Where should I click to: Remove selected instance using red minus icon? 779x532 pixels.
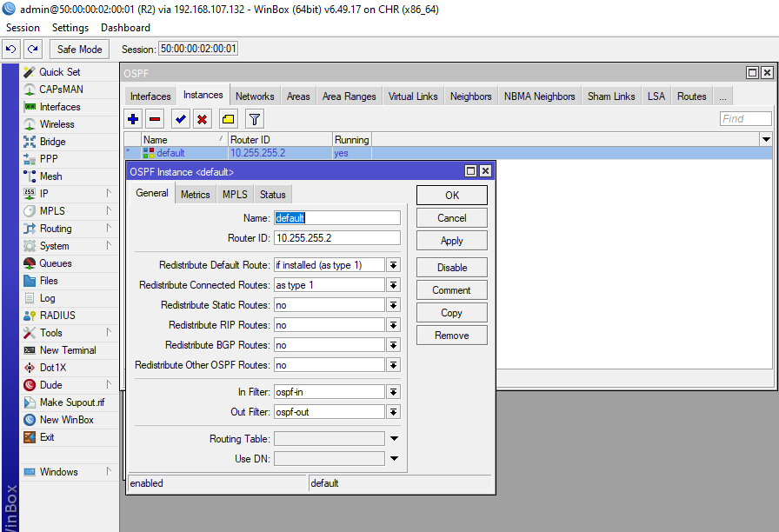(x=156, y=118)
